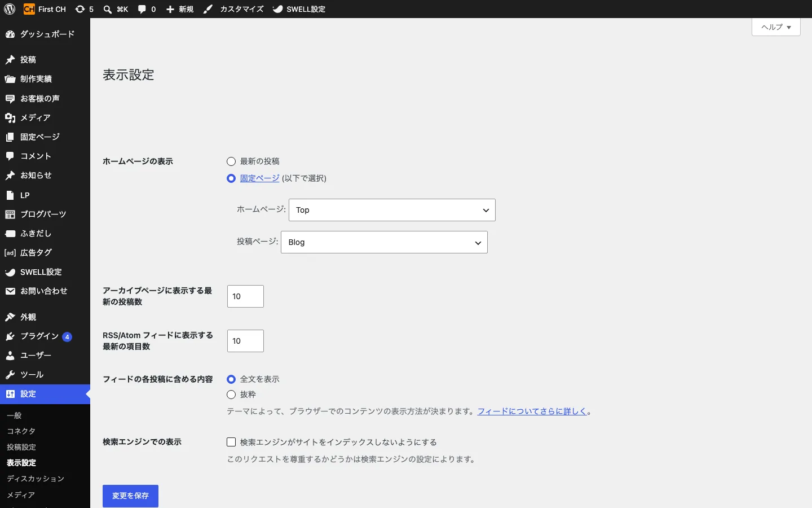Image resolution: width=812 pixels, height=508 pixels.
Task: Open the コメント sidebar icon
Action: [10, 156]
